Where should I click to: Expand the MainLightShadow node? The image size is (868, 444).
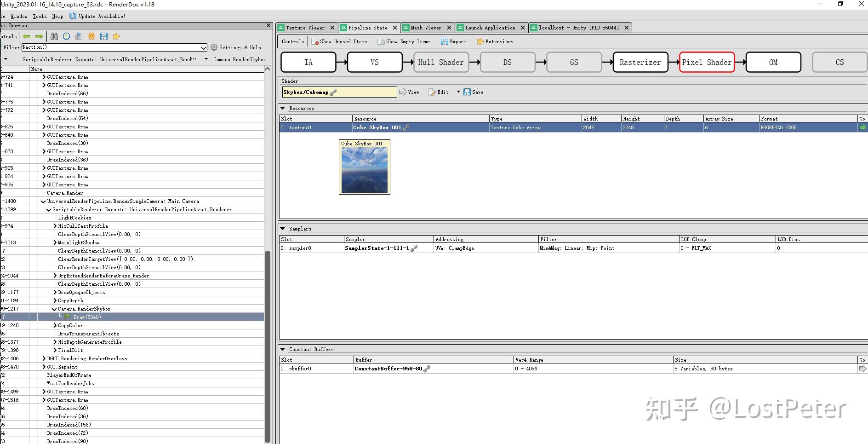[x=55, y=242]
